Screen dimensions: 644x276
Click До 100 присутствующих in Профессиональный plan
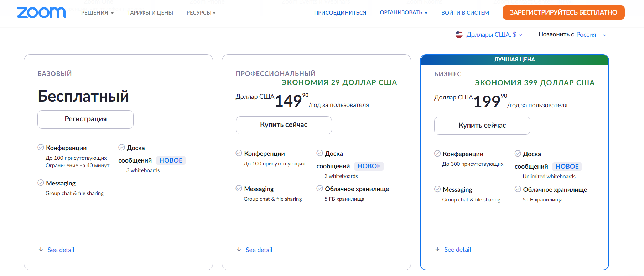(274, 164)
